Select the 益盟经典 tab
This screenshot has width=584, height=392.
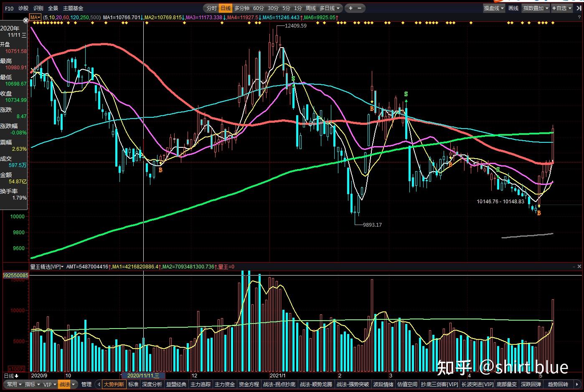tap(176, 384)
